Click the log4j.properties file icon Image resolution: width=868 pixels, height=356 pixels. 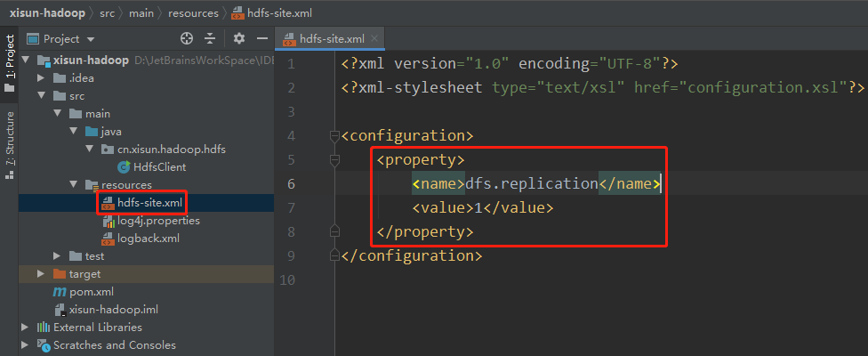(108, 221)
